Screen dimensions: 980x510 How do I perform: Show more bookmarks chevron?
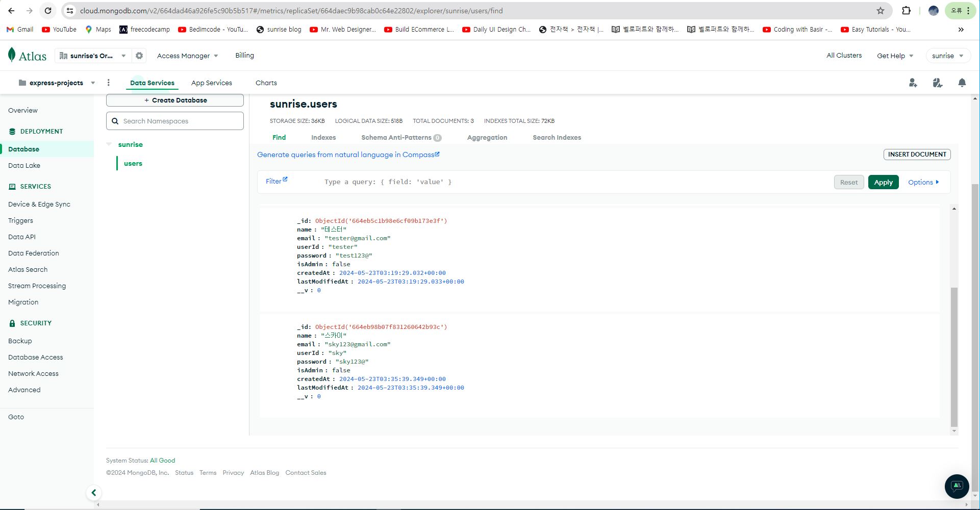[x=961, y=30]
